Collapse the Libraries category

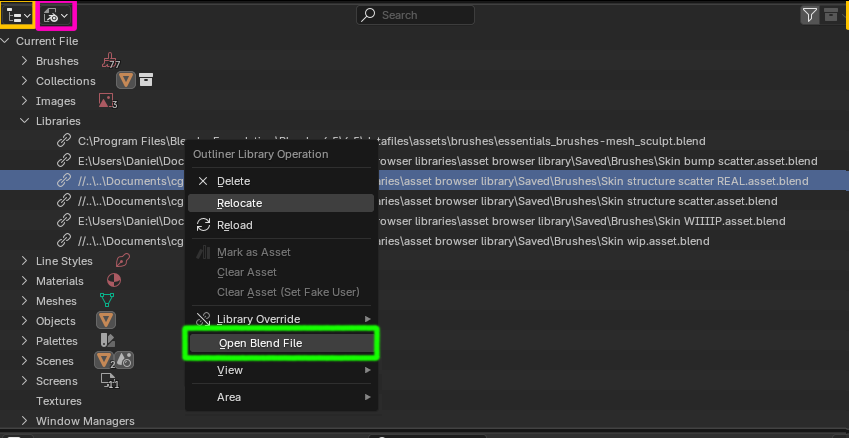[24, 121]
